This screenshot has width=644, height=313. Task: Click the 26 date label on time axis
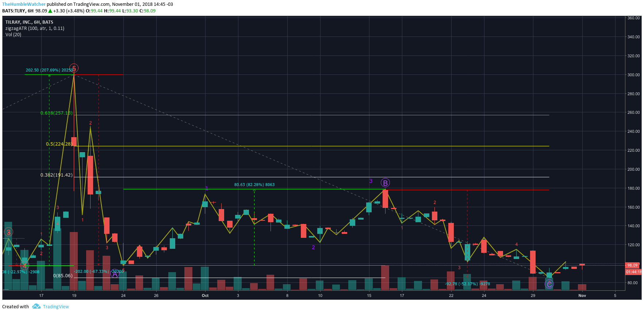click(x=156, y=295)
